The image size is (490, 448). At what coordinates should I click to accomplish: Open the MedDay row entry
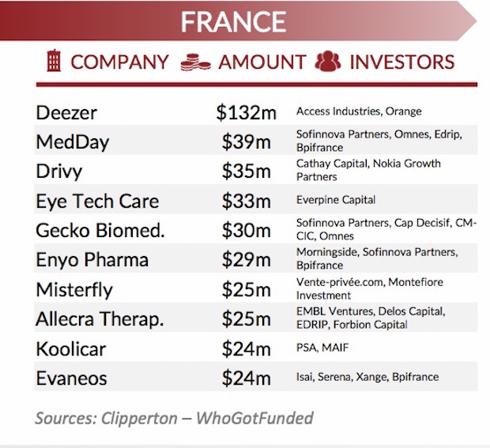(x=73, y=142)
